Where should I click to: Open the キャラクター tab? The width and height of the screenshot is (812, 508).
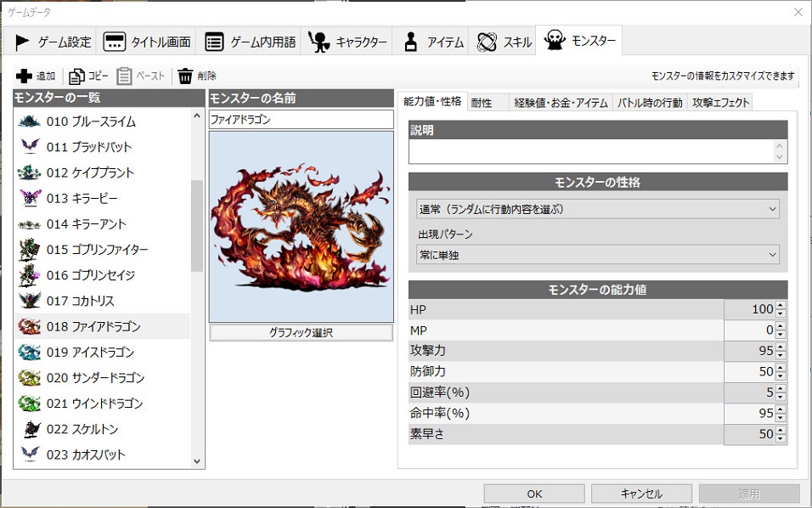[x=349, y=41]
